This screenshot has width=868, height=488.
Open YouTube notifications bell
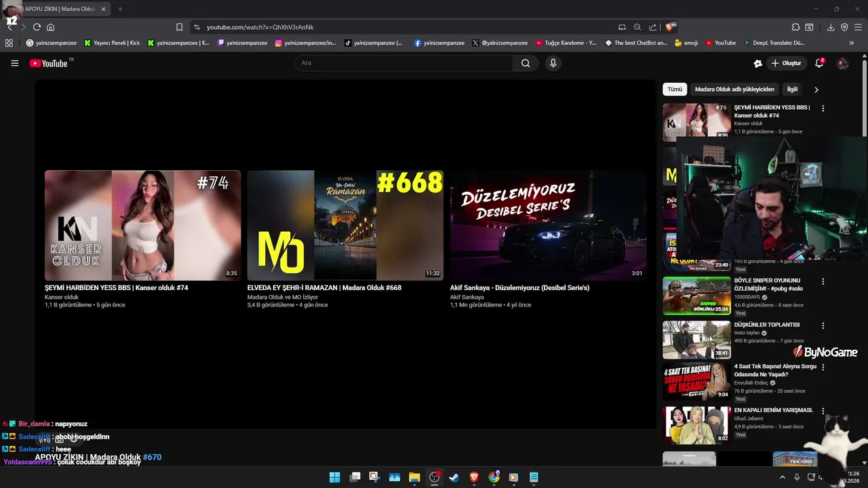click(819, 63)
